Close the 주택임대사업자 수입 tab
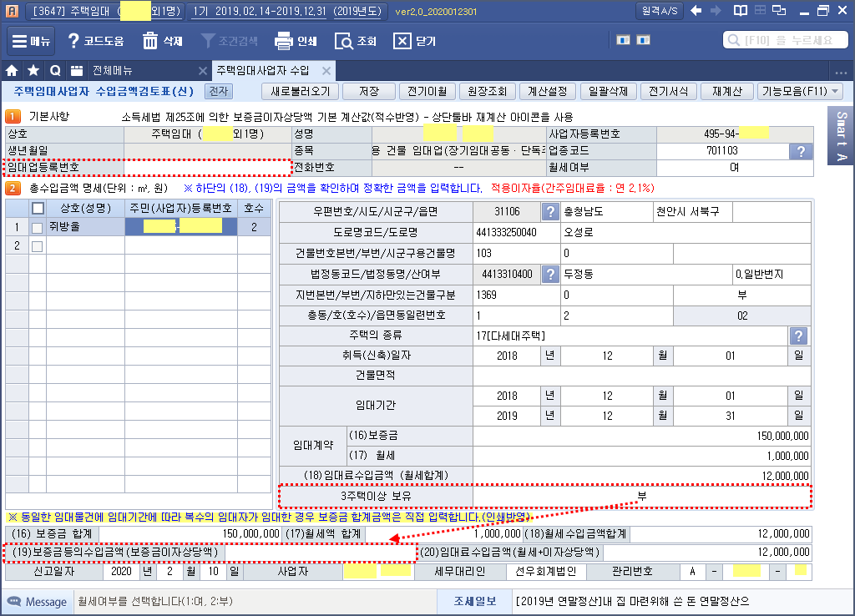The width and height of the screenshot is (855, 616). [x=326, y=71]
